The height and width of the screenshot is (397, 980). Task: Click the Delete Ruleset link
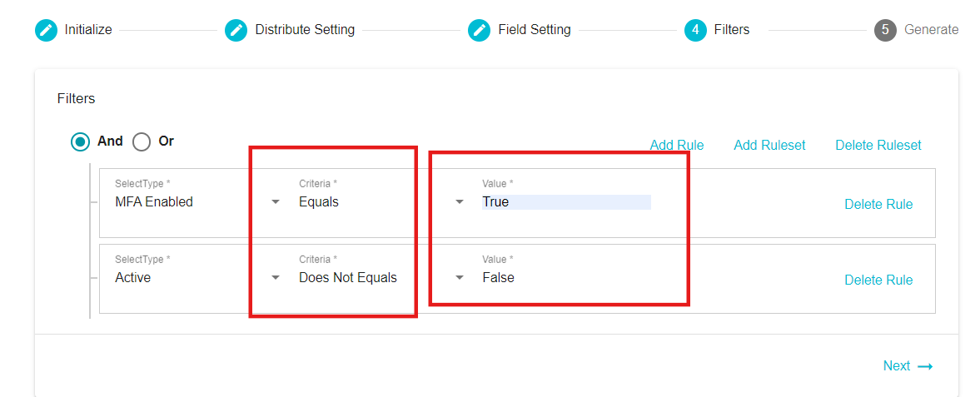click(878, 145)
